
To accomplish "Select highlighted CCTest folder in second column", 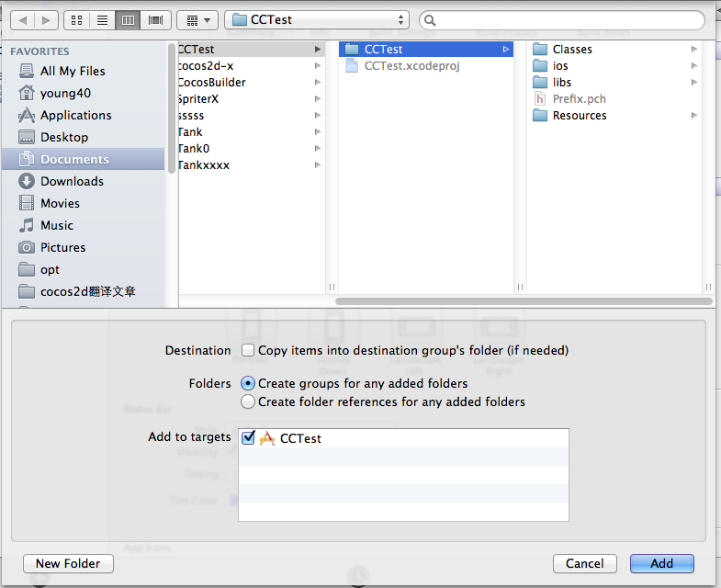I will tap(426, 50).
